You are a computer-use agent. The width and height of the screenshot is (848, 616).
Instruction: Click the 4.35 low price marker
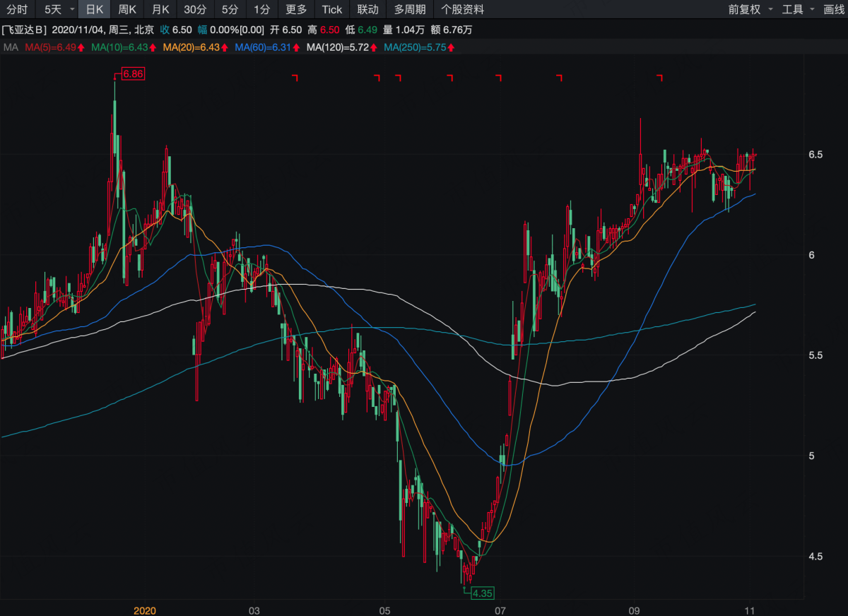pyautogui.click(x=482, y=593)
